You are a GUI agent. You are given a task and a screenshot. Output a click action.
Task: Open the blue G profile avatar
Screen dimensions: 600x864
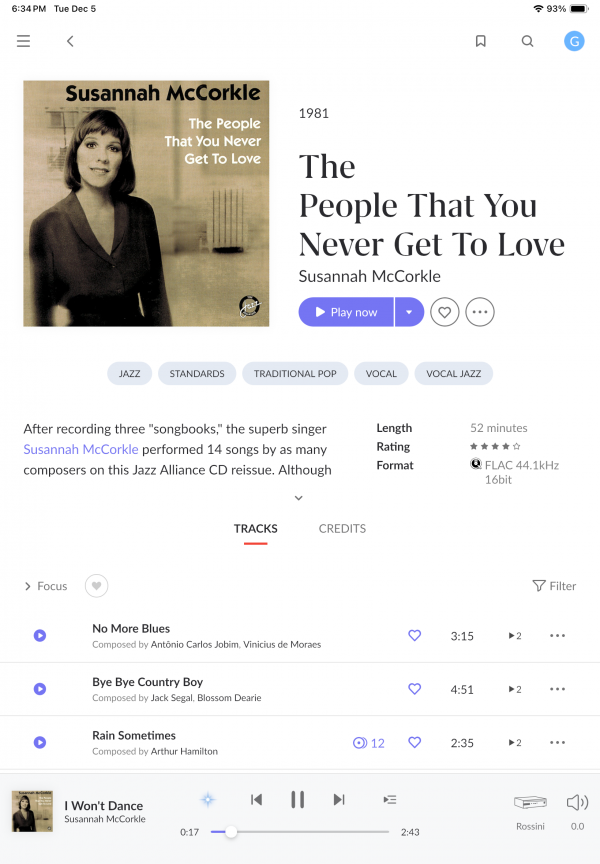(x=574, y=41)
